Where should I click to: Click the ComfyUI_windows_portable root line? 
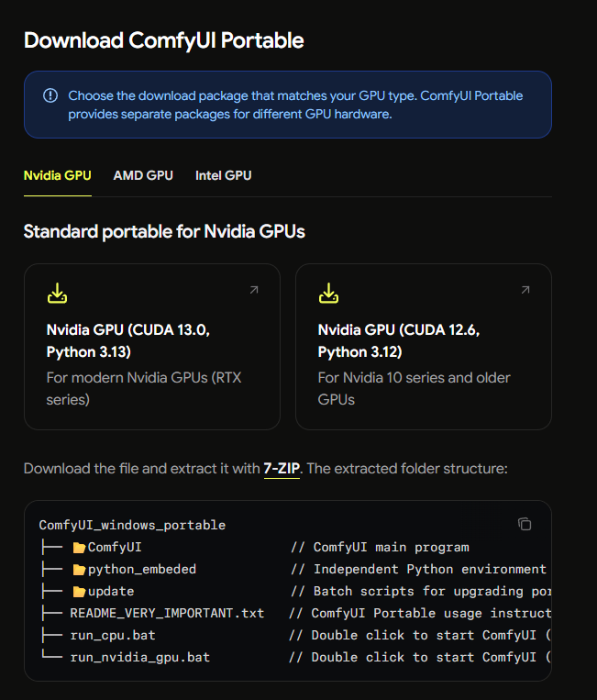[132, 525]
